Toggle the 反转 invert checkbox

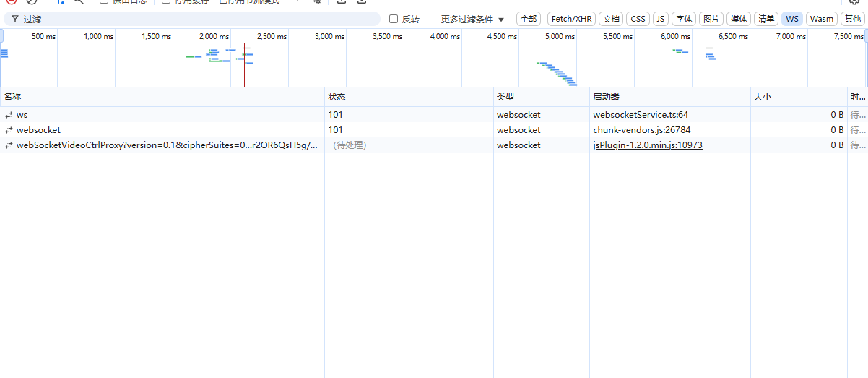(394, 20)
